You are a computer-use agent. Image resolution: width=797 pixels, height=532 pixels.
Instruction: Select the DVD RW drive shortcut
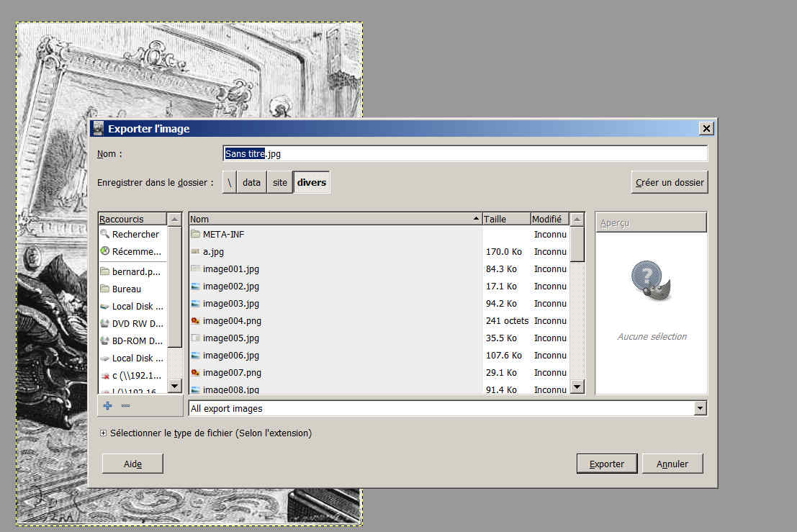137,323
